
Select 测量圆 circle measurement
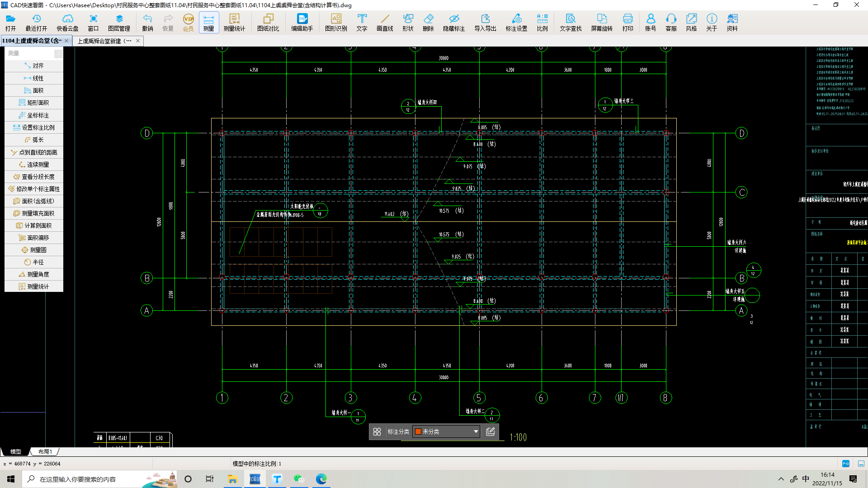pos(34,250)
